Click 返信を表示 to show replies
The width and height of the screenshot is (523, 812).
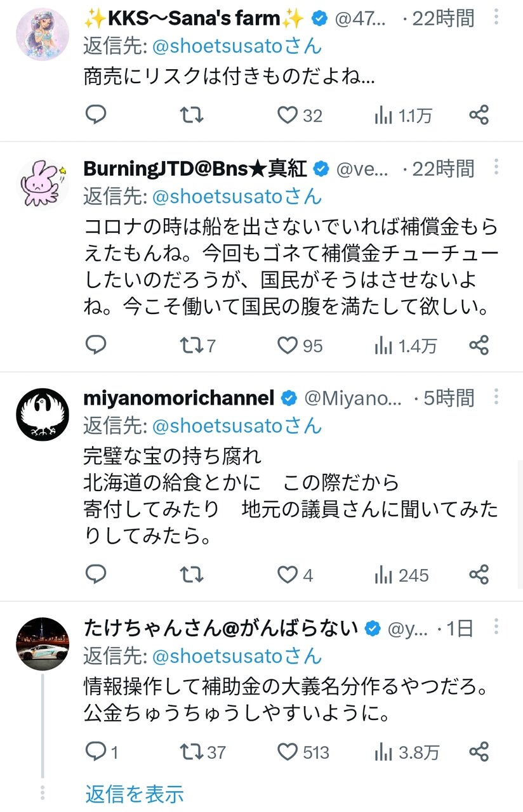click(135, 793)
